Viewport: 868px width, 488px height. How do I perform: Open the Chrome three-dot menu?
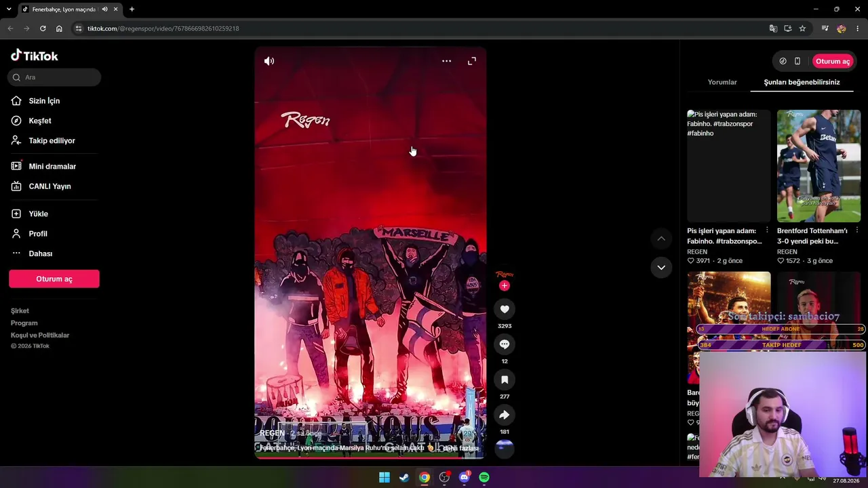click(858, 28)
